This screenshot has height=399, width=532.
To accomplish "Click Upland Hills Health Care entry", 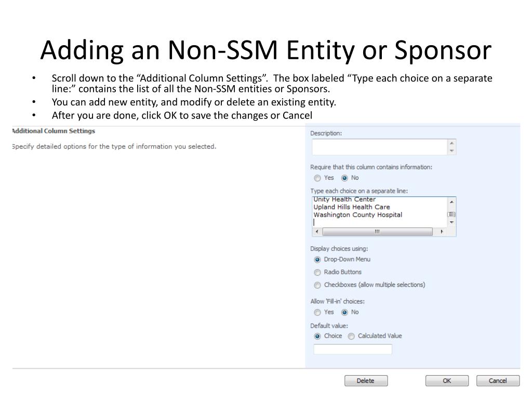I will 351,207.
